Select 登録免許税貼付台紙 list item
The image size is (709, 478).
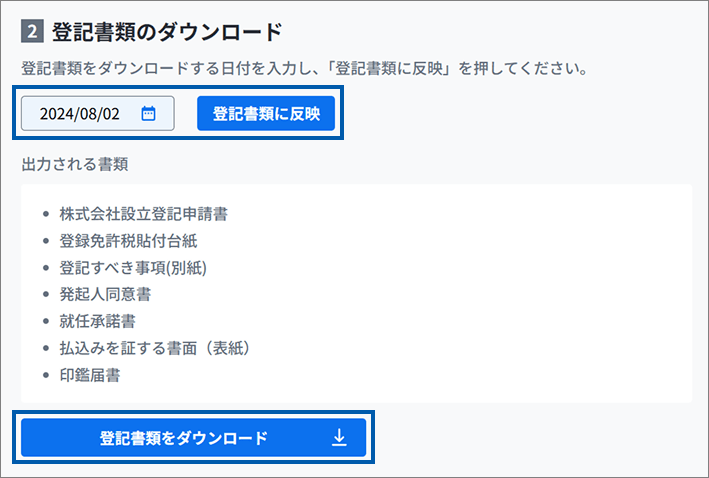coord(127,241)
